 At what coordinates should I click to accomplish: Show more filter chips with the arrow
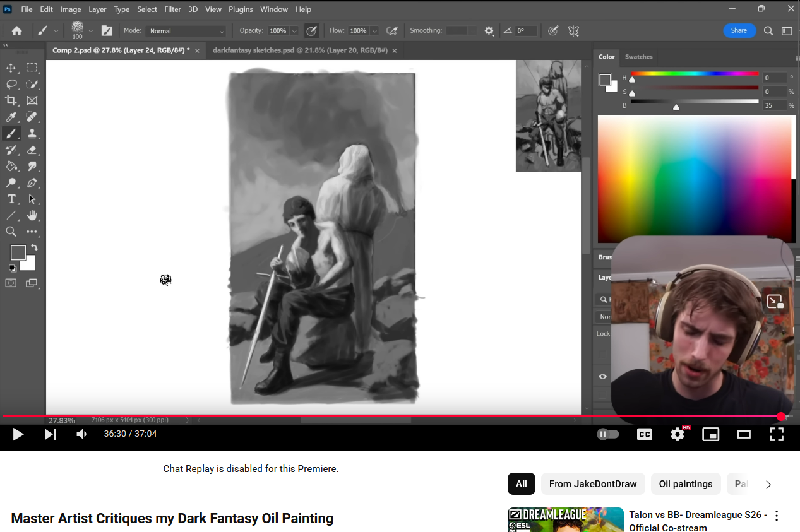(x=768, y=485)
